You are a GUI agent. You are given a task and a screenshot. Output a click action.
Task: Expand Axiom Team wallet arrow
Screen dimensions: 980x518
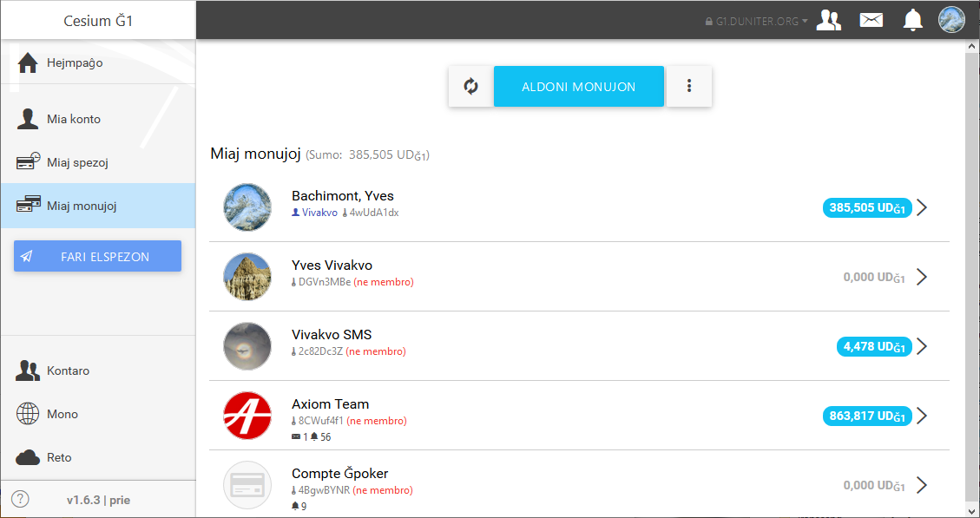922,416
